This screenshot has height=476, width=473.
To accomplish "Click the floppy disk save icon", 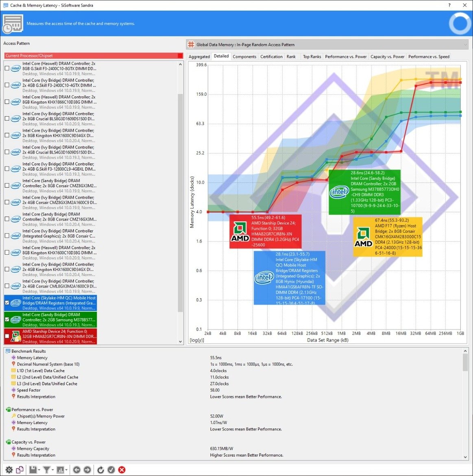I will point(33,469).
